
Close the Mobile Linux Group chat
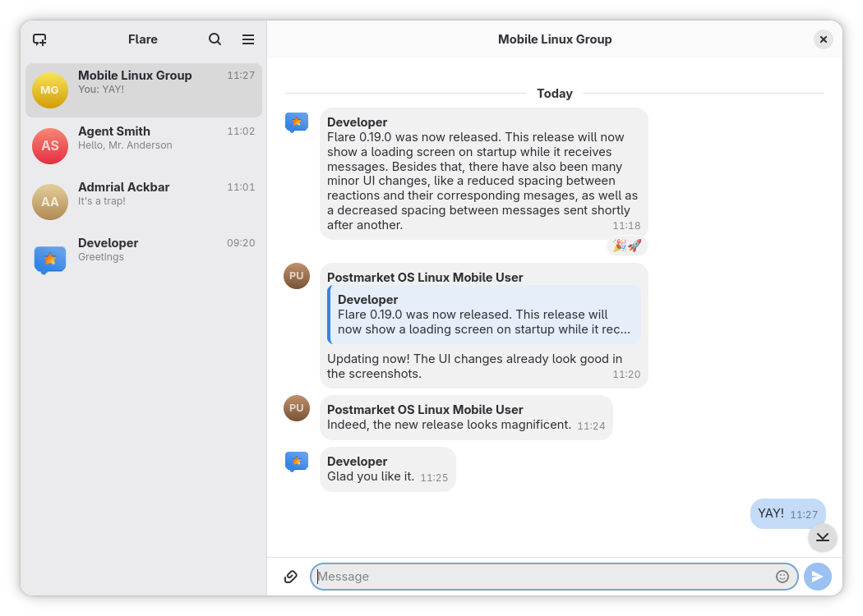coord(823,39)
